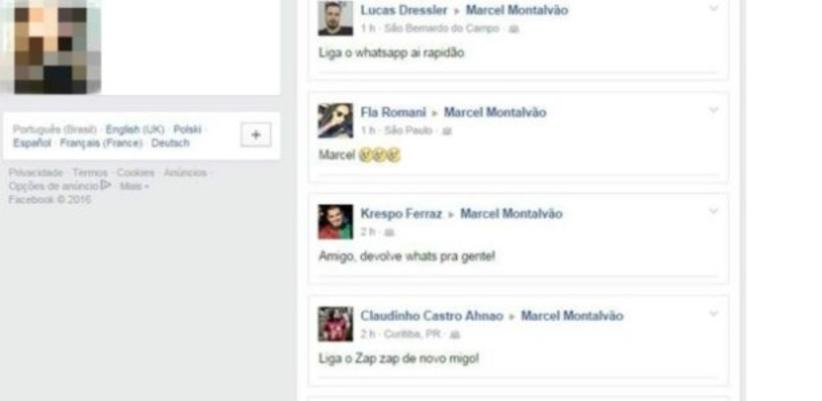Click audience icon on Krespo Ferraz's post
The image size is (822, 401).
point(389,233)
